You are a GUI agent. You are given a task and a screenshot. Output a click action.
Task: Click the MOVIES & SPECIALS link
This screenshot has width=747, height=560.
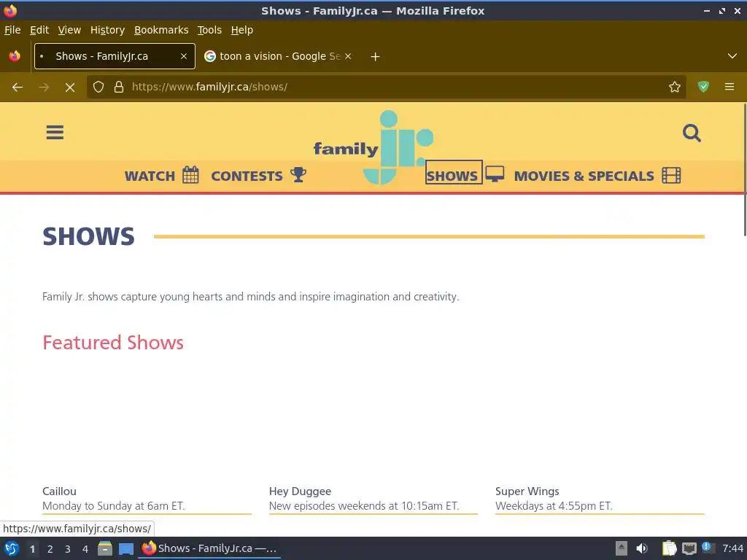click(x=584, y=176)
